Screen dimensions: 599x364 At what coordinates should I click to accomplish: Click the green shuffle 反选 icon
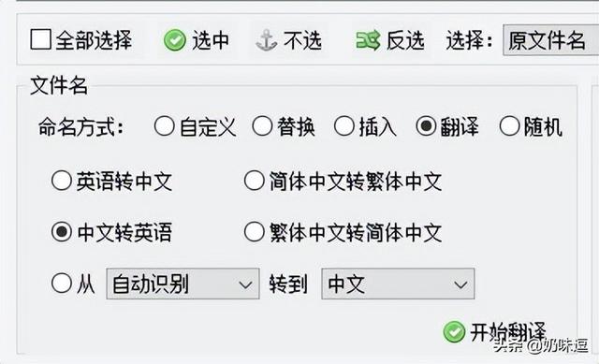pos(368,40)
